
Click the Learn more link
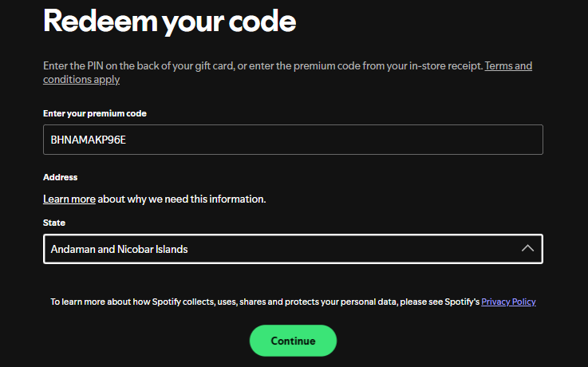pos(69,199)
